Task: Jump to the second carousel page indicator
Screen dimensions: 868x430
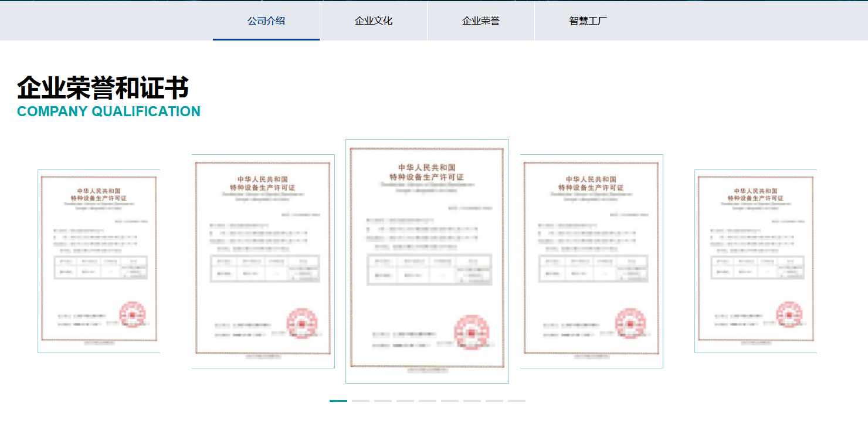Action: point(360,401)
